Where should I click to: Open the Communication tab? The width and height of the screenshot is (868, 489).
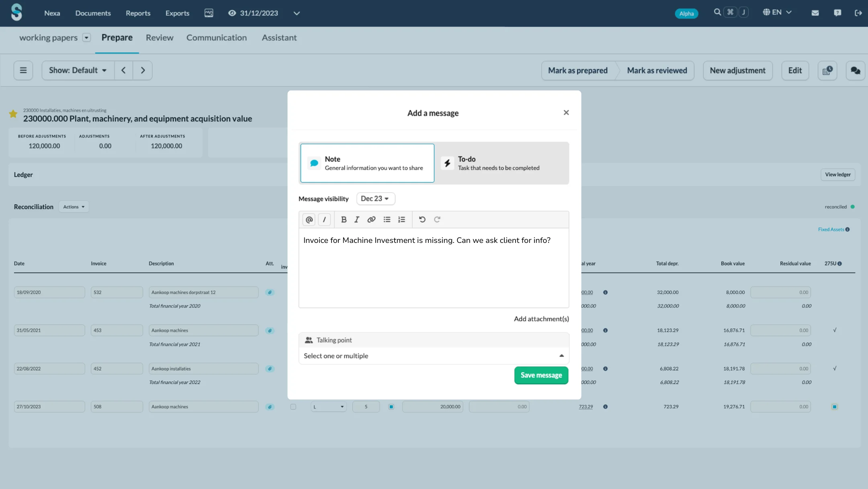point(216,38)
